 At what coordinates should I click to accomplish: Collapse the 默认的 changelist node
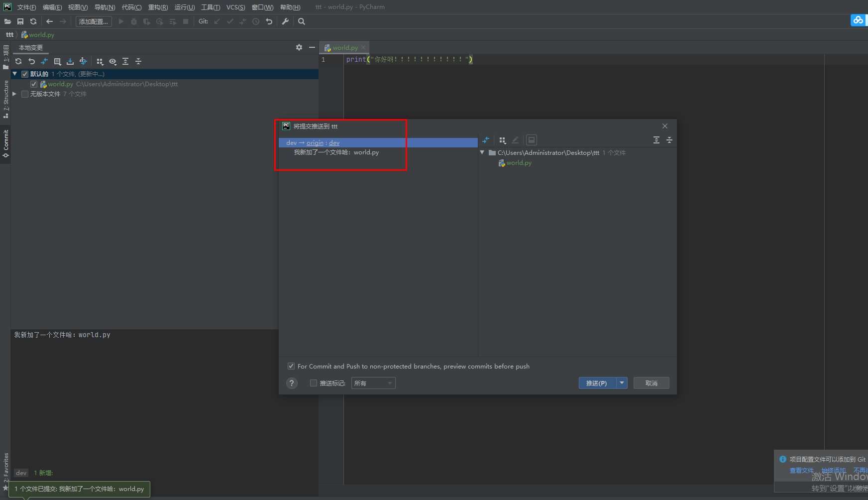pyautogui.click(x=15, y=74)
